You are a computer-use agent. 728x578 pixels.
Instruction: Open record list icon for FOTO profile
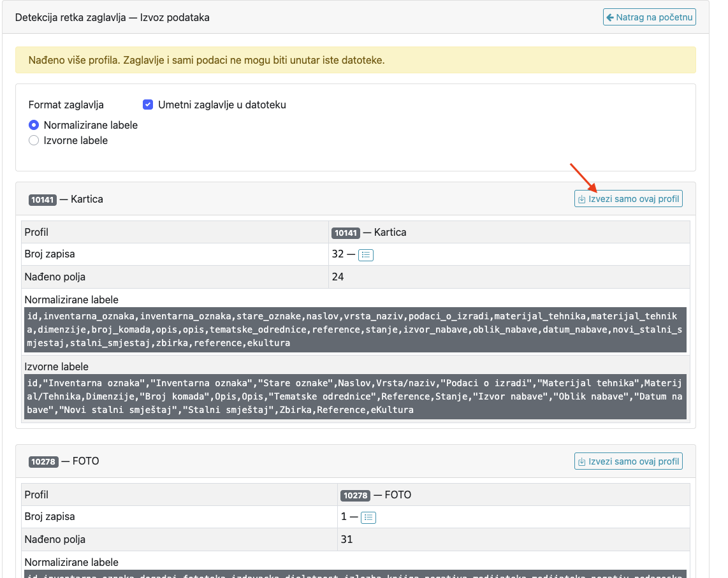368,517
